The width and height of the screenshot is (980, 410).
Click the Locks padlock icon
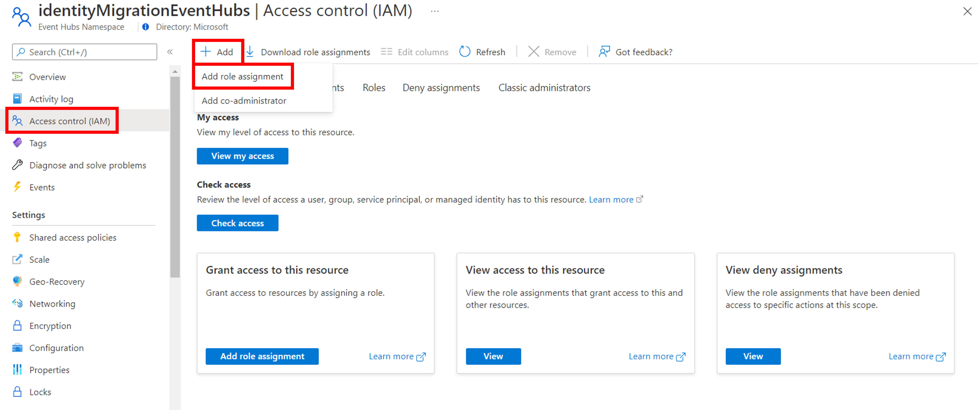(x=18, y=392)
